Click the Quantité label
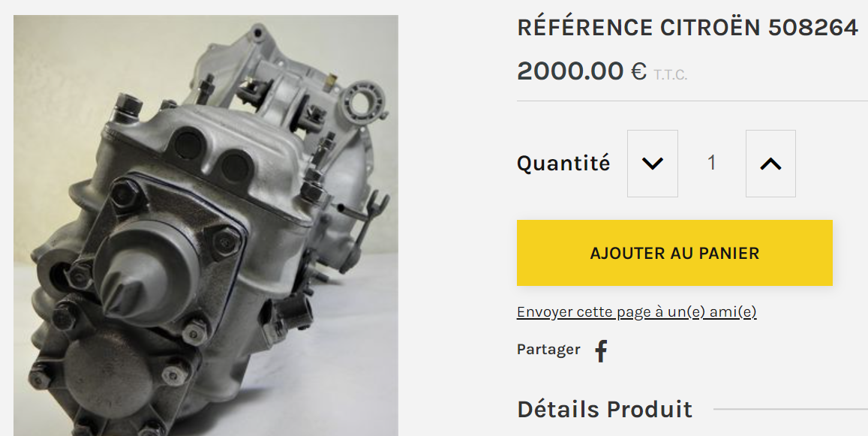868x436 pixels. coord(563,164)
